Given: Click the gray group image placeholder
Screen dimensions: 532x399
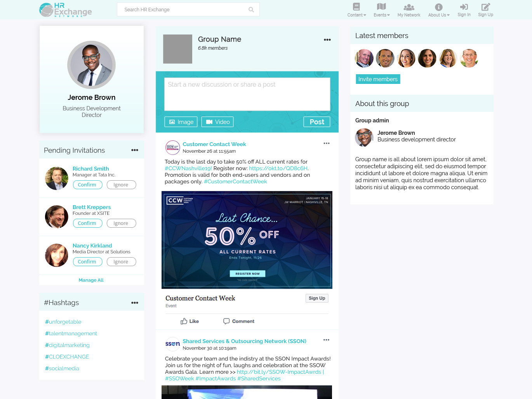Looking at the screenshot, I should (177, 49).
